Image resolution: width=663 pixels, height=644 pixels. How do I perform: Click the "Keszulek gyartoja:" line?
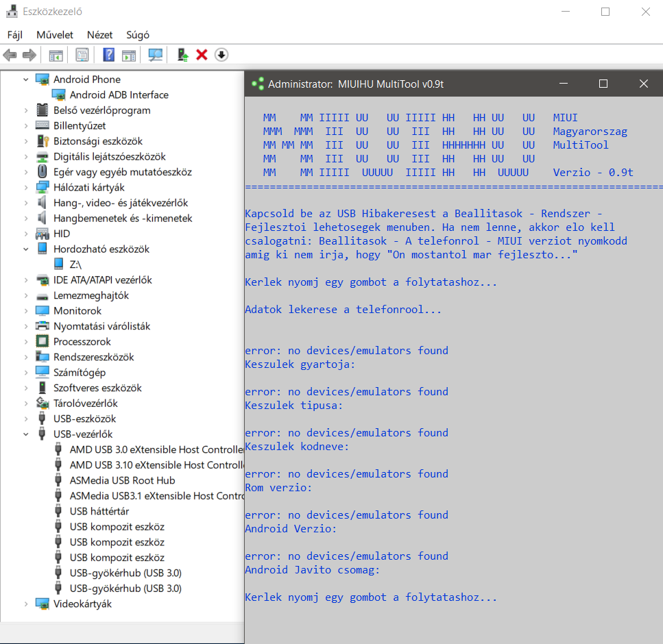coord(300,364)
